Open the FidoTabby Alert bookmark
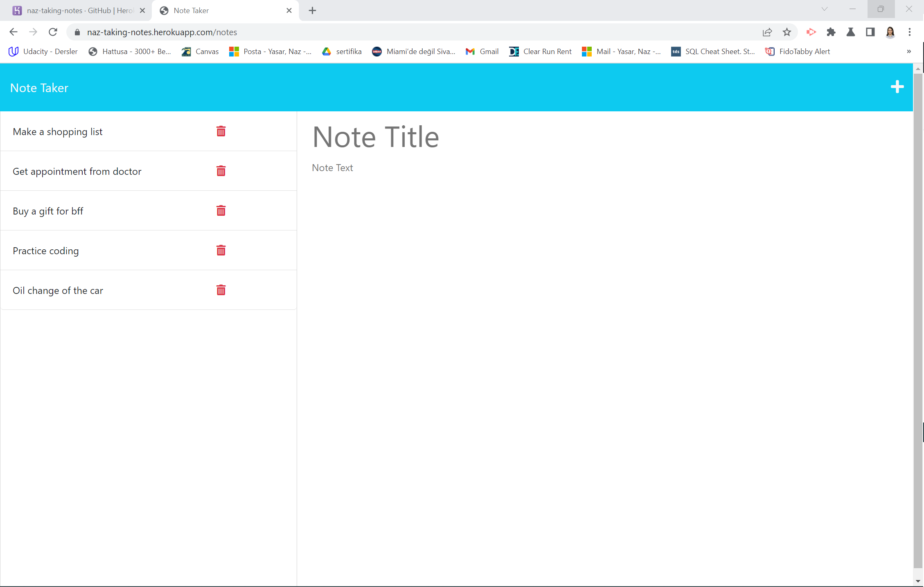This screenshot has width=924, height=587. coord(797,52)
